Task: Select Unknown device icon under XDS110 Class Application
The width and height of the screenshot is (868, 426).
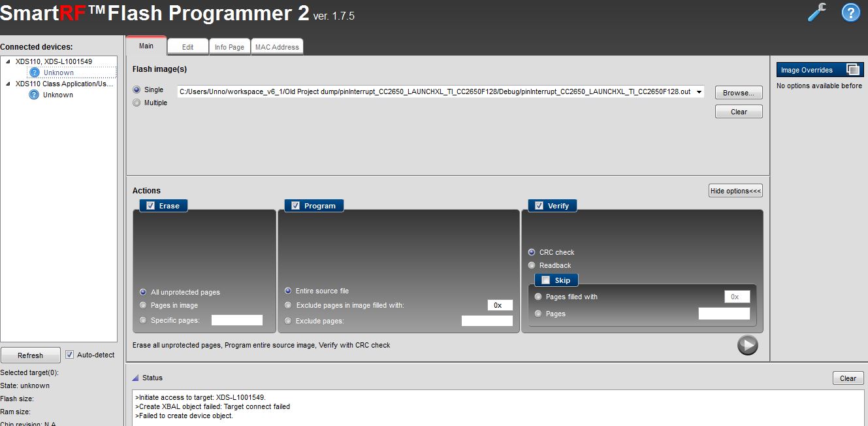Action: coord(35,95)
